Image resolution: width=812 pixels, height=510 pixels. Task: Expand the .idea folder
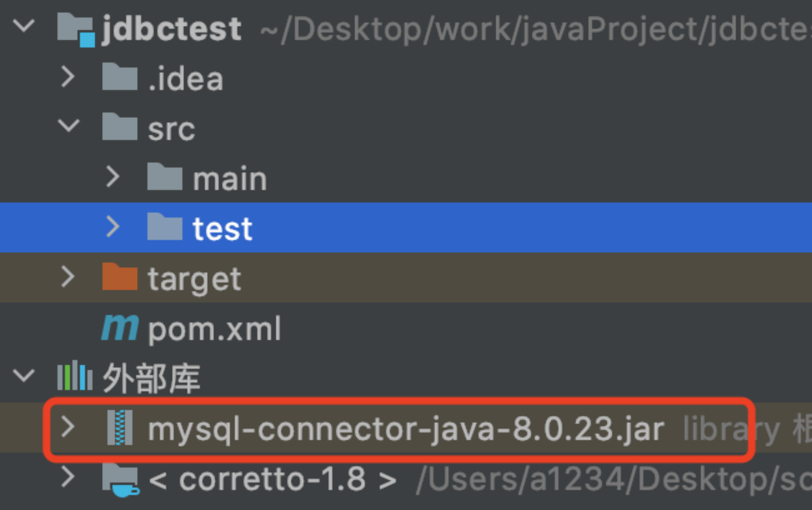68,76
